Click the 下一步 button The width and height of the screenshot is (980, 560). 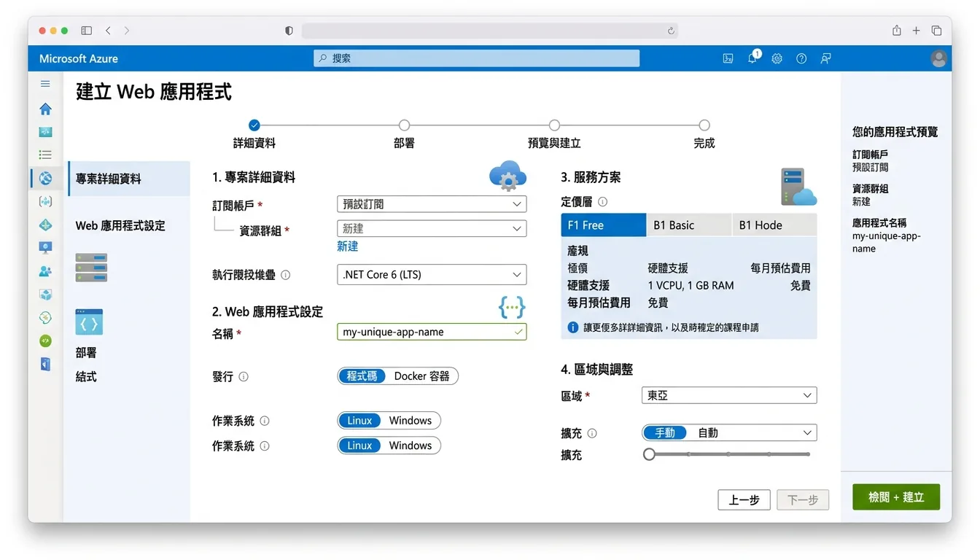click(x=803, y=499)
